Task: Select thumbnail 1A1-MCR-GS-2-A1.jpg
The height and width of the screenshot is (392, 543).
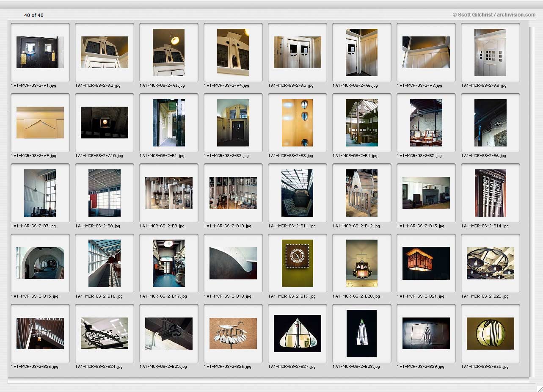Action: tap(40, 52)
